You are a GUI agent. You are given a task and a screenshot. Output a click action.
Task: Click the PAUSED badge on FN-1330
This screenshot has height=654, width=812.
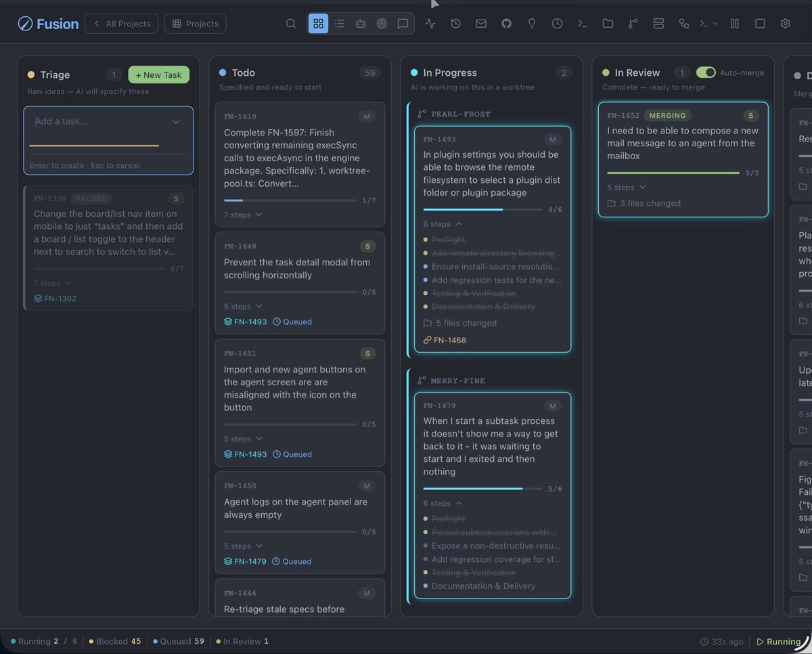(x=91, y=199)
